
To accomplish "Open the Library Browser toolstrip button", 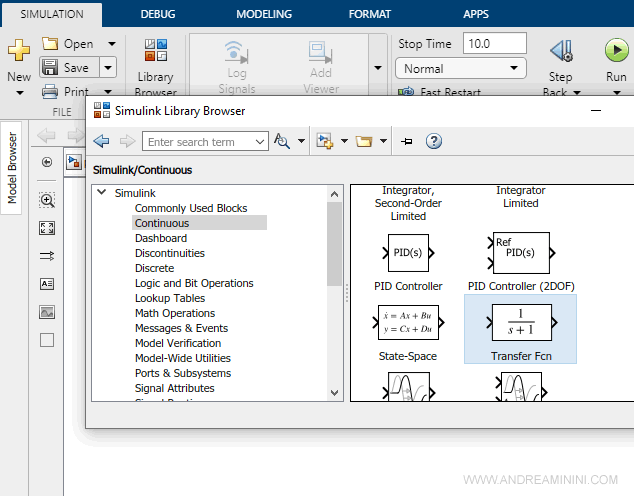I will [x=156, y=67].
